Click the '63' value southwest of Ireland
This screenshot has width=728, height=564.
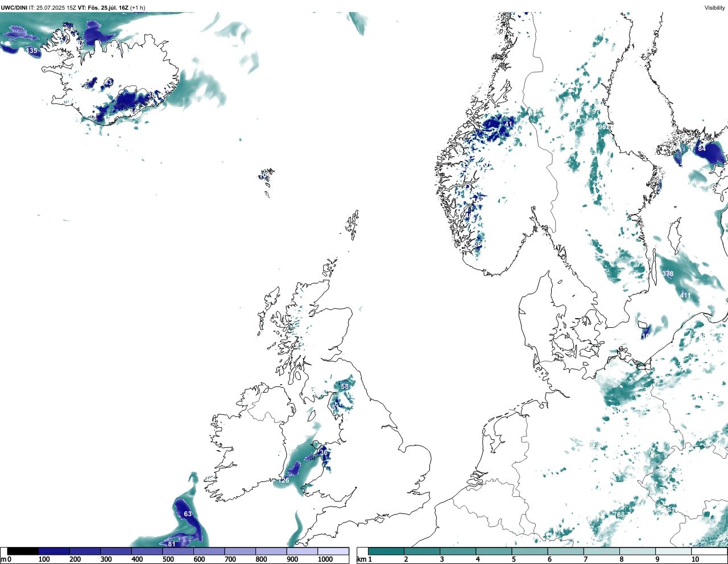coord(188,514)
